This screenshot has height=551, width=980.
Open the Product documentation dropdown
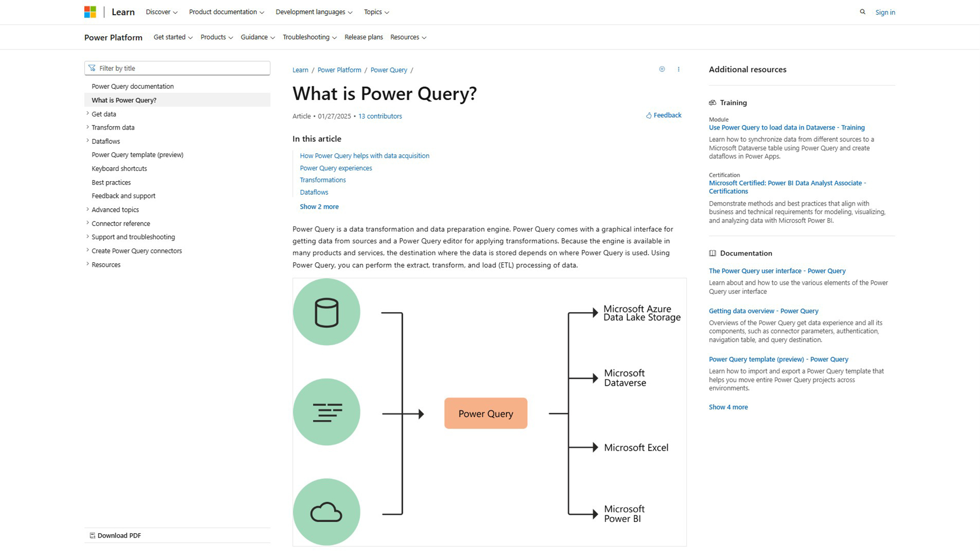pyautogui.click(x=227, y=12)
